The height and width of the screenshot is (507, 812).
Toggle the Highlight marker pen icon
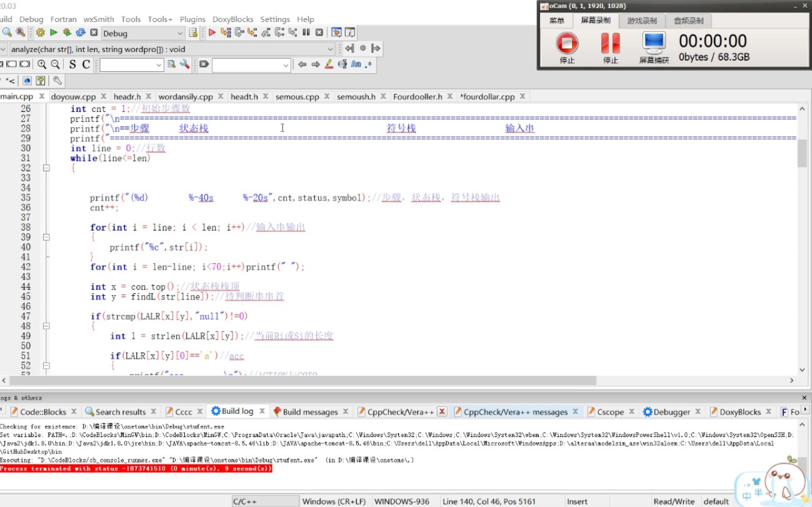click(329, 64)
